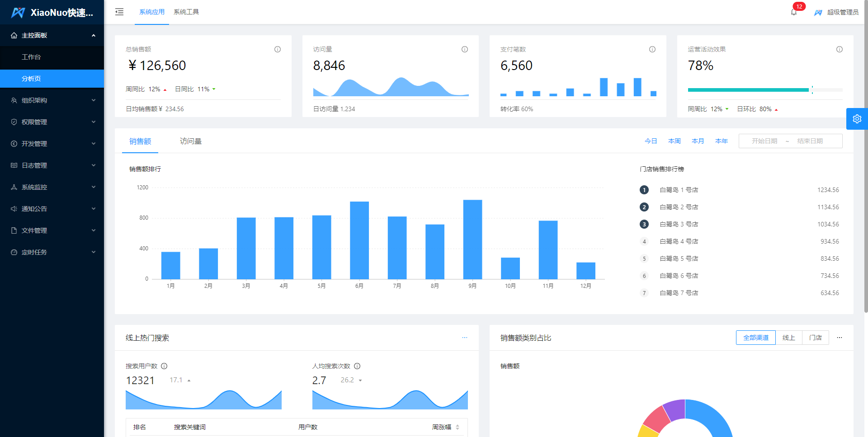Show info tooltip for 总销售额 card

click(278, 49)
